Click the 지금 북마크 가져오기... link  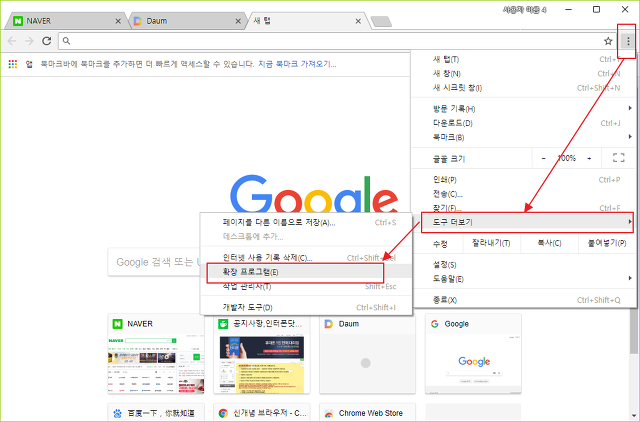click(297, 64)
